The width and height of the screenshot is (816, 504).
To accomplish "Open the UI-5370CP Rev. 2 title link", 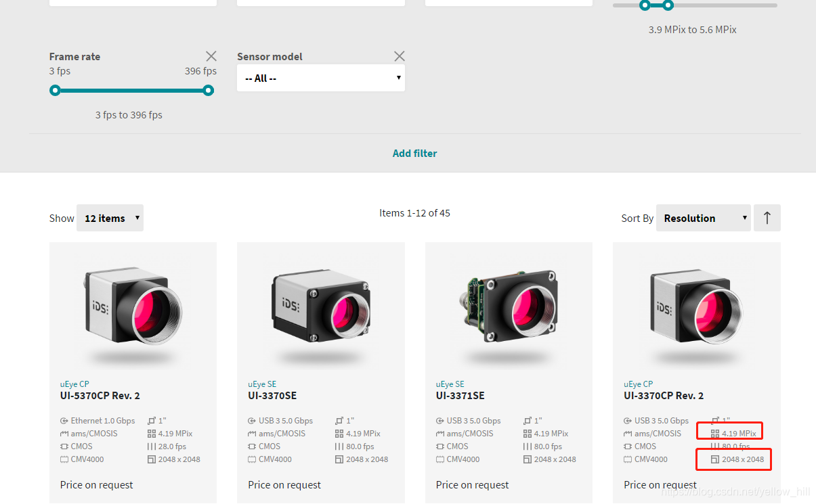I will coord(100,396).
